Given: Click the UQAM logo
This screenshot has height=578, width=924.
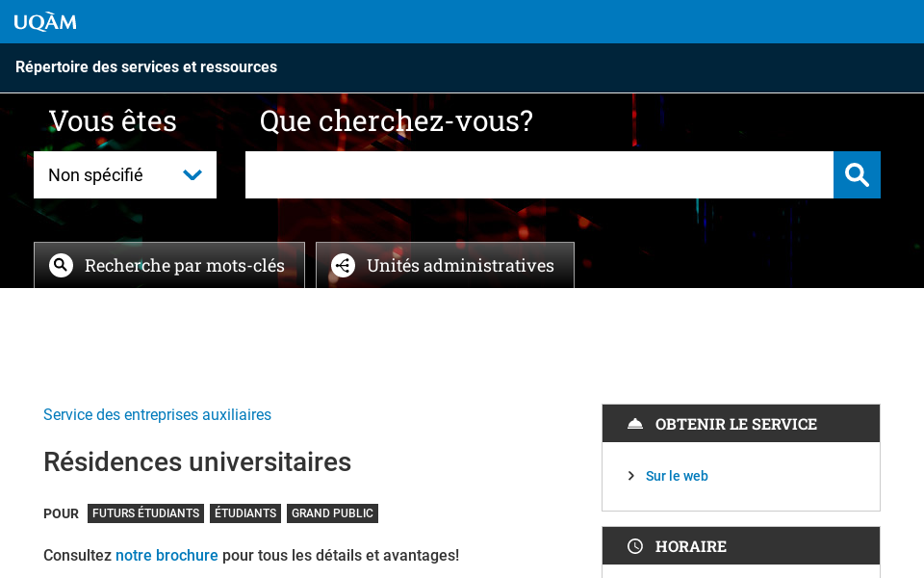Looking at the screenshot, I should click(x=45, y=21).
